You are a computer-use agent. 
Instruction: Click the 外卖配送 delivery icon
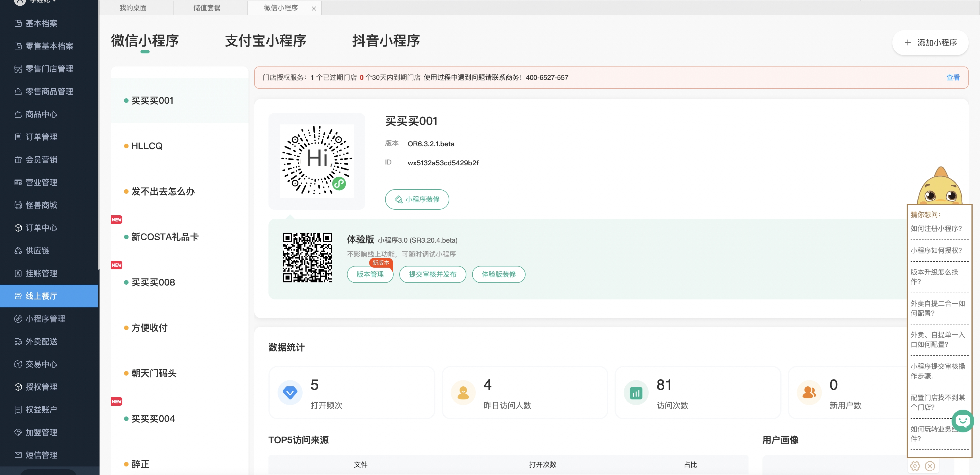pyautogui.click(x=18, y=342)
